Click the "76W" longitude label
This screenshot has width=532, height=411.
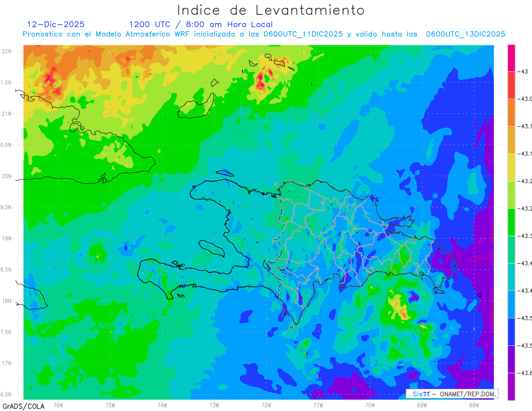58,405
